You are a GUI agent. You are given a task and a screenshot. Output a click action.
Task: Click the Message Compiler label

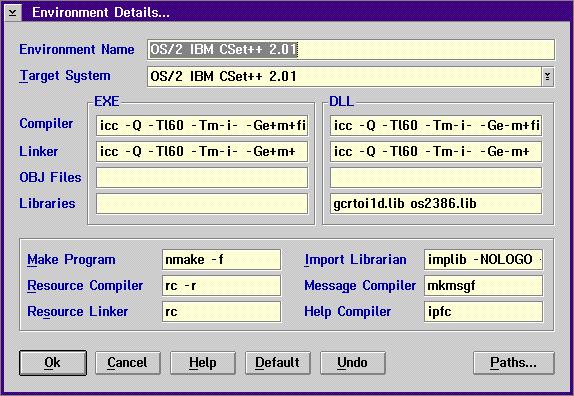360,285
